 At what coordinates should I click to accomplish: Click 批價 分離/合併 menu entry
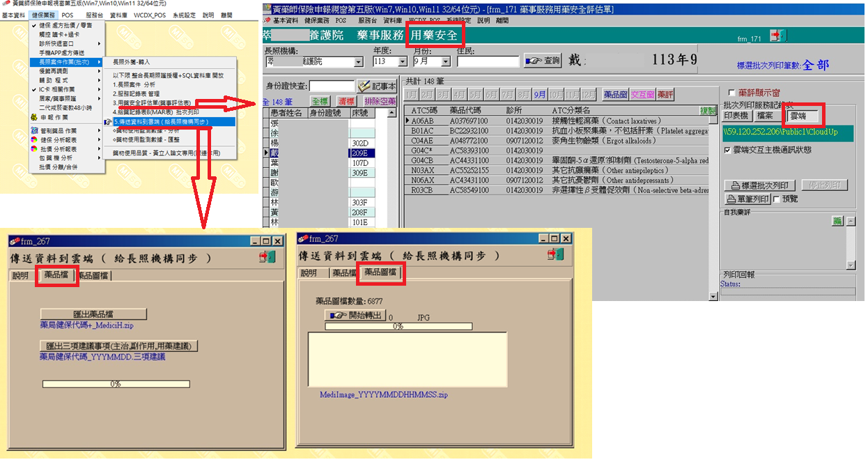[67, 167]
